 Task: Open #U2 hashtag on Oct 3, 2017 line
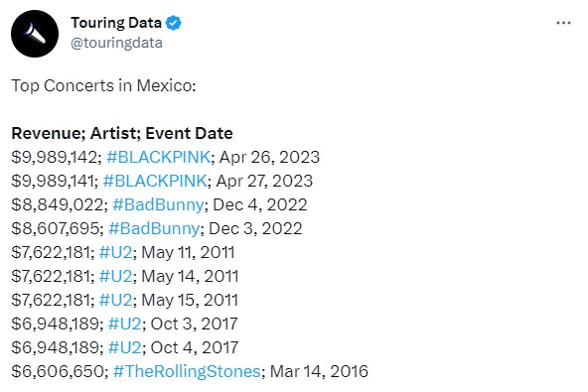pyautogui.click(x=124, y=324)
